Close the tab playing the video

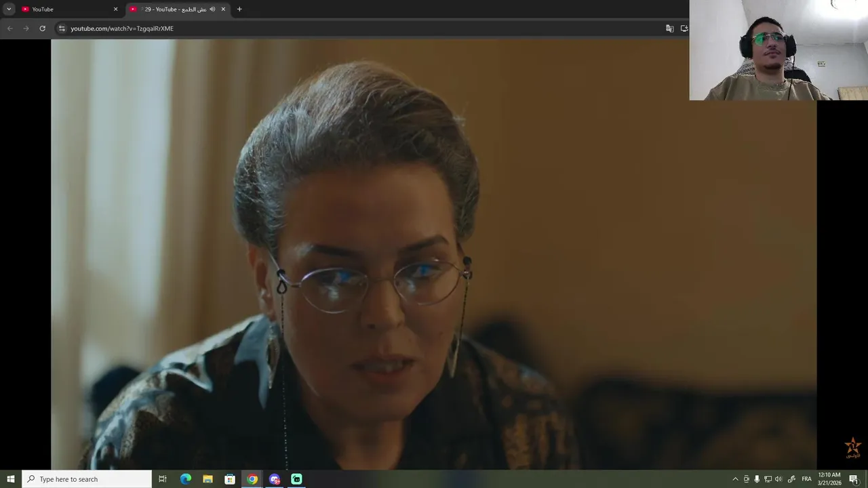click(223, 9)
